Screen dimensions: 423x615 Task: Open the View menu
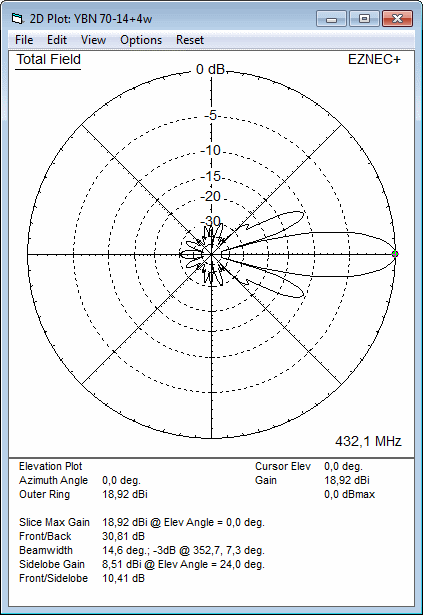pos(93,40)
